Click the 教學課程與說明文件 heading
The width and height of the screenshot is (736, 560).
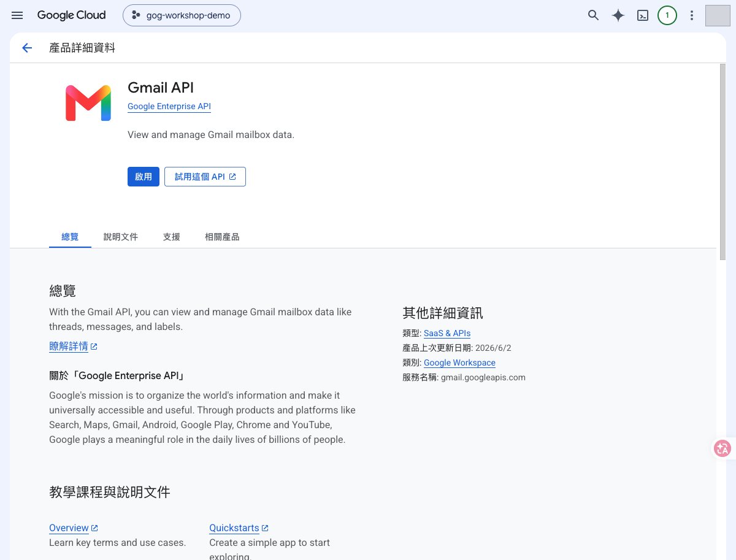110,492
